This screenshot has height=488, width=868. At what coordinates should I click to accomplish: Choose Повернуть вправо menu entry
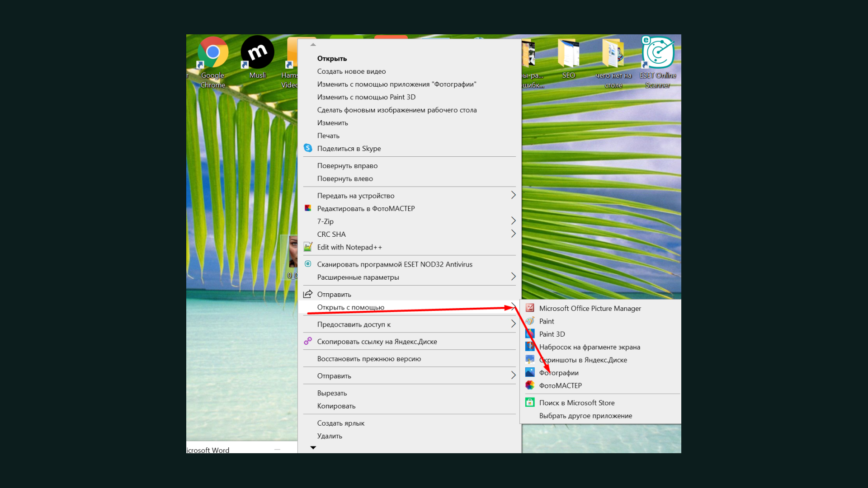pyautogui.click(x=347, y=166)
